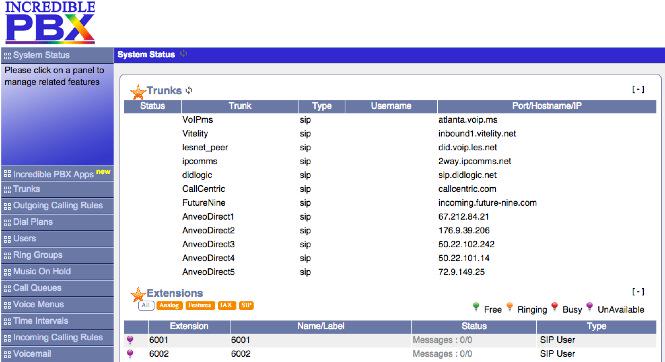Refresh the Trunks panel with its reload icon

tap(189, 90)
